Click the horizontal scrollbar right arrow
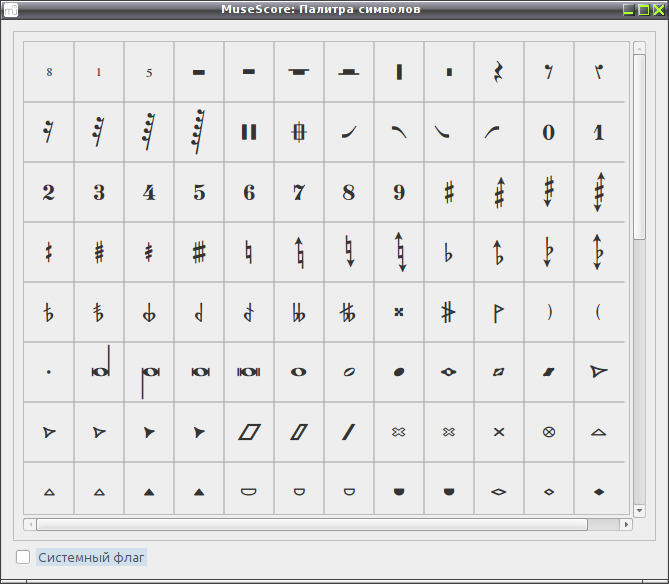This screenshot has height=584, width=669. 626,524
